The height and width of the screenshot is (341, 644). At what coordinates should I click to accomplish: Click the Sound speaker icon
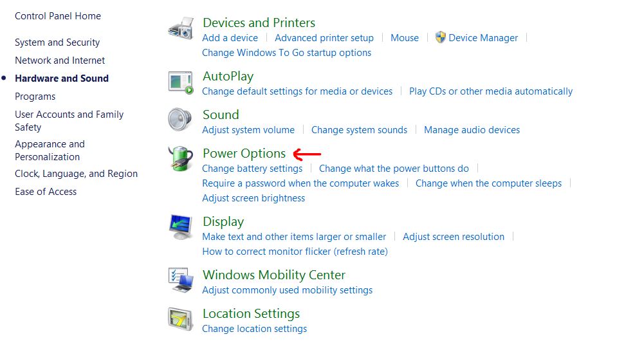tap(179, 120)
